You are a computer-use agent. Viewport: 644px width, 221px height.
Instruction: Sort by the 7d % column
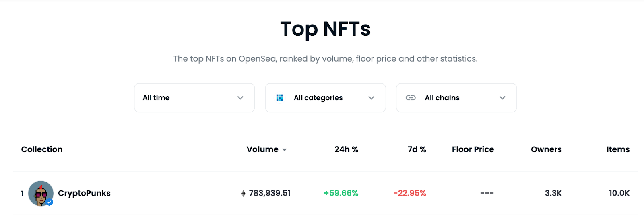coord(417,149)
